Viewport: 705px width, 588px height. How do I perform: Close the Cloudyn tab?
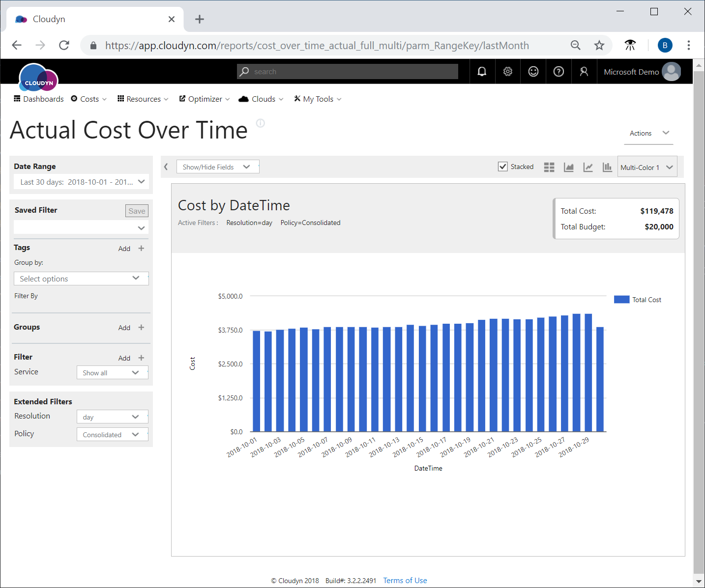point(172,19)
